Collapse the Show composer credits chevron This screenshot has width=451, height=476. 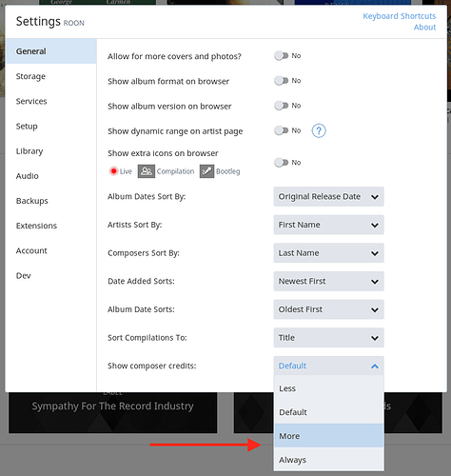coord(375,367)
